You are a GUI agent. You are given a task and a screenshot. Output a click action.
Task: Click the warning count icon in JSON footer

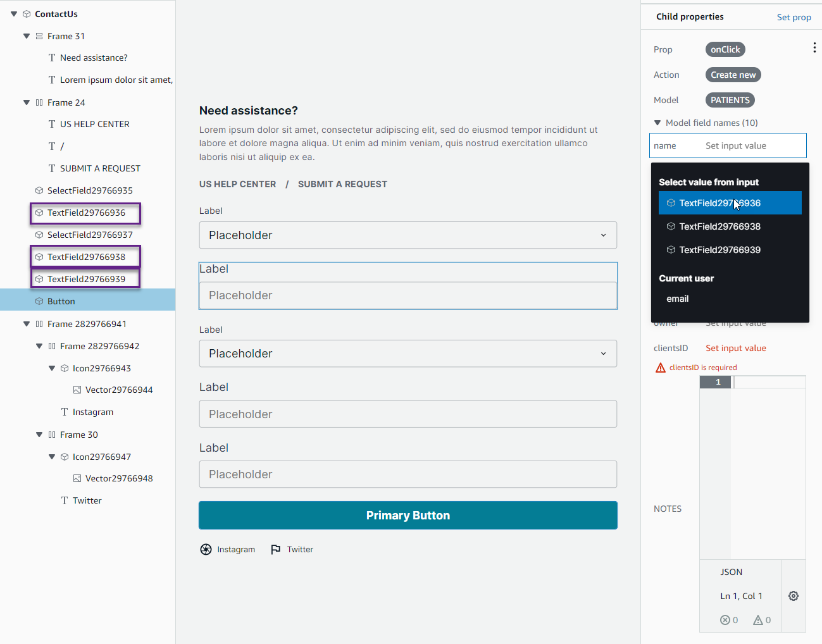pyautogui.click(x=757, y=619)
